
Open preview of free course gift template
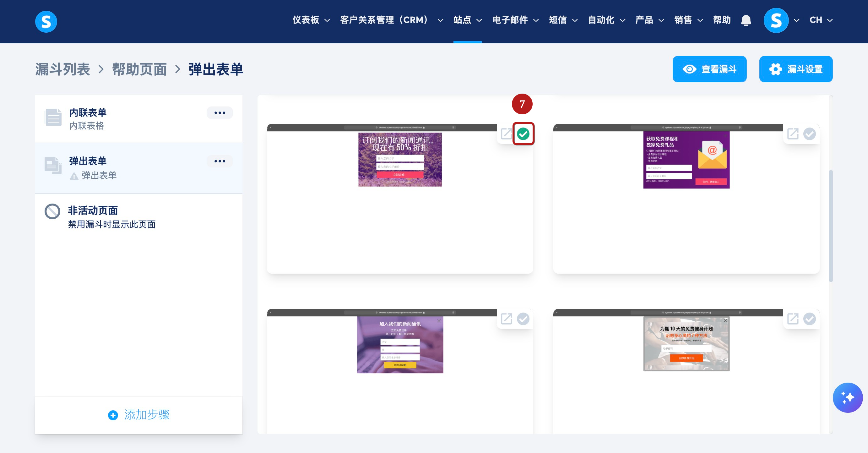coord(792,134)
